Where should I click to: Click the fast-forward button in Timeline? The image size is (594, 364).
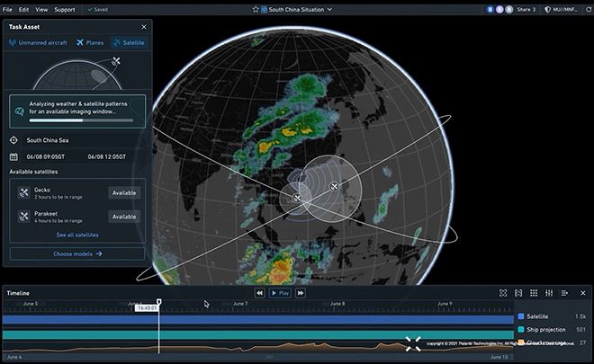pos(301,293)
